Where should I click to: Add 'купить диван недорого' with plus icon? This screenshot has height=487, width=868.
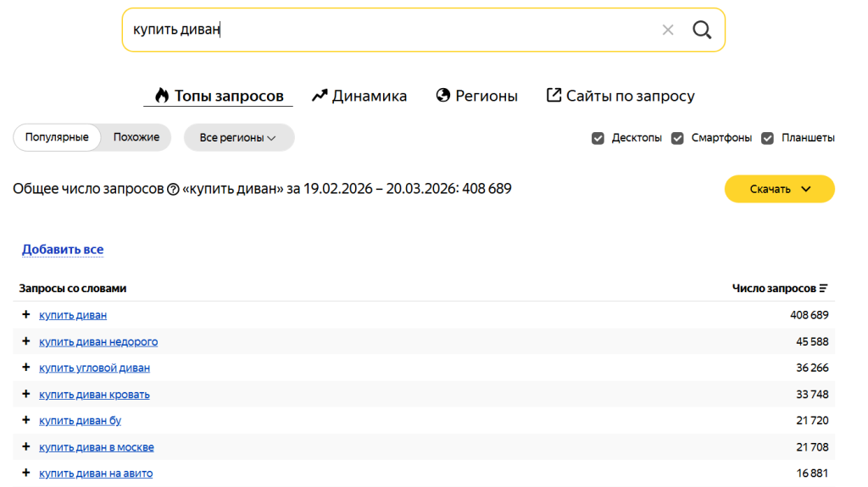[x=25, y=341]
